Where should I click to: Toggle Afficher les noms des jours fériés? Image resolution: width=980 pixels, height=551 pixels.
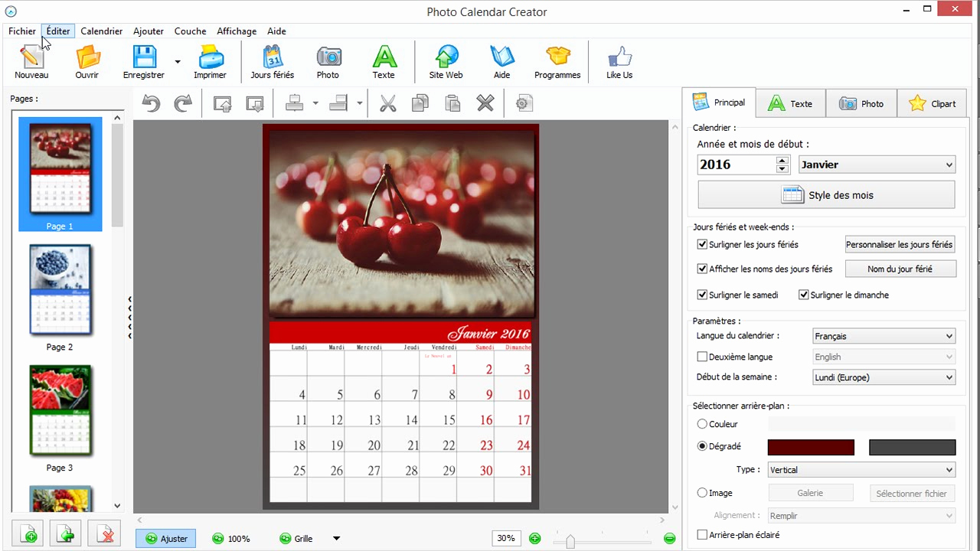click(x=702, y=269)
